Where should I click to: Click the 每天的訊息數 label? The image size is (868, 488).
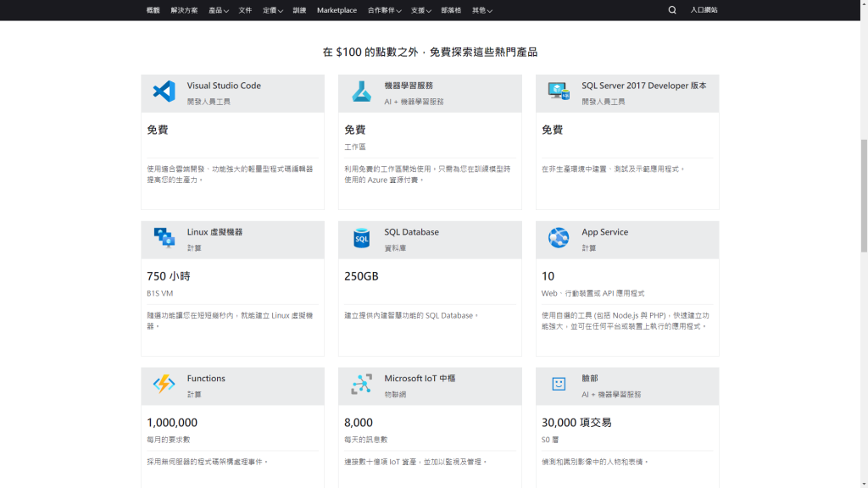coord(366,440)
